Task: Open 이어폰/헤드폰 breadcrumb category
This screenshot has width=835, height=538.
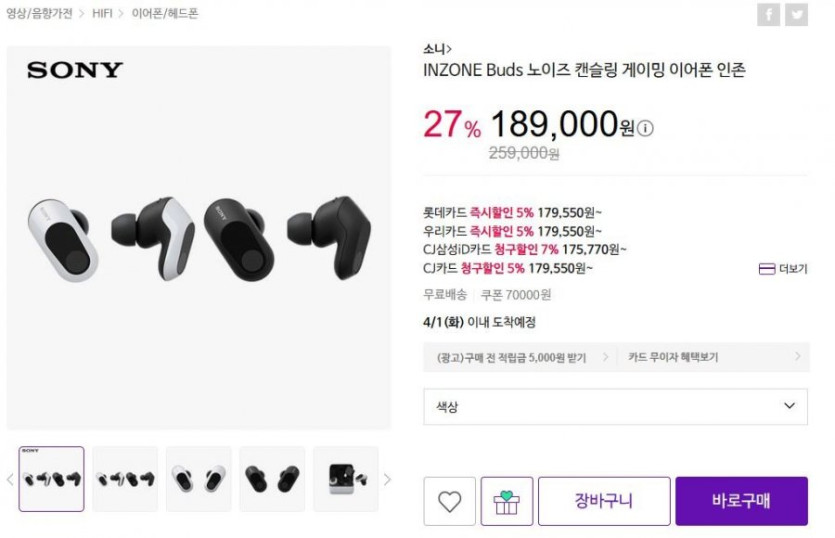Action: pos(165,14)
